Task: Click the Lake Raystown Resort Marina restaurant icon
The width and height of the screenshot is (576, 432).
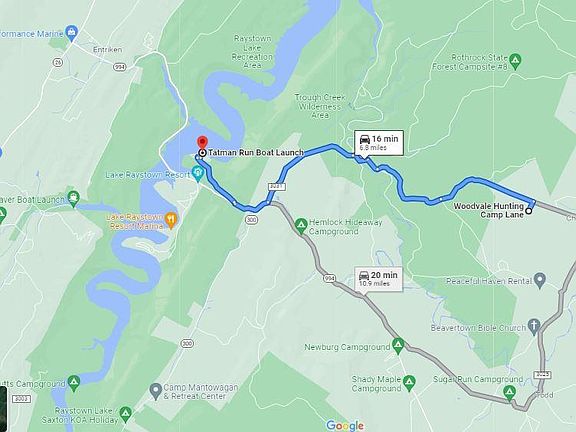Action: click(171, 220)
